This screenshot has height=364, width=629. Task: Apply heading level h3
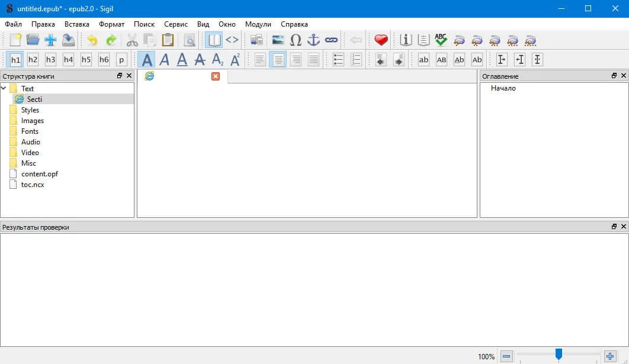pyautogui.click(x=50, y=59)
